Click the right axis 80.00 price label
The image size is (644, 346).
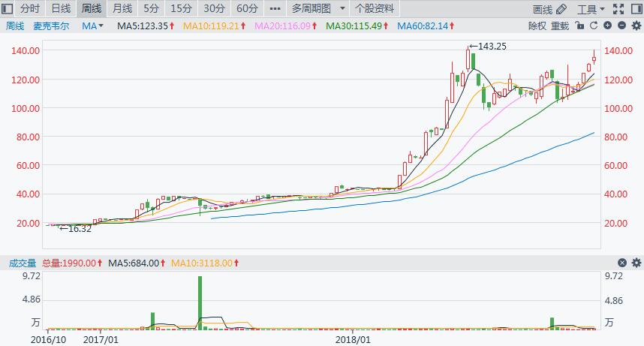[615, 137]
